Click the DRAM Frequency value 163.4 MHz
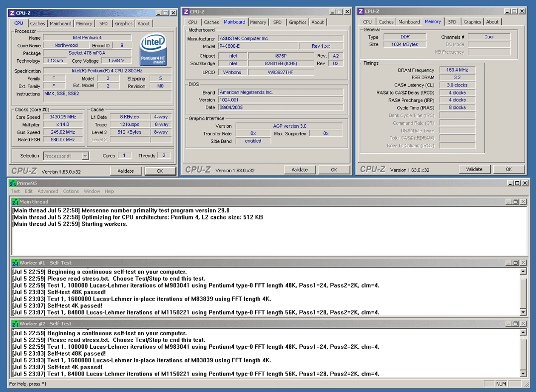536x392 pixels. tap(457, 70)
